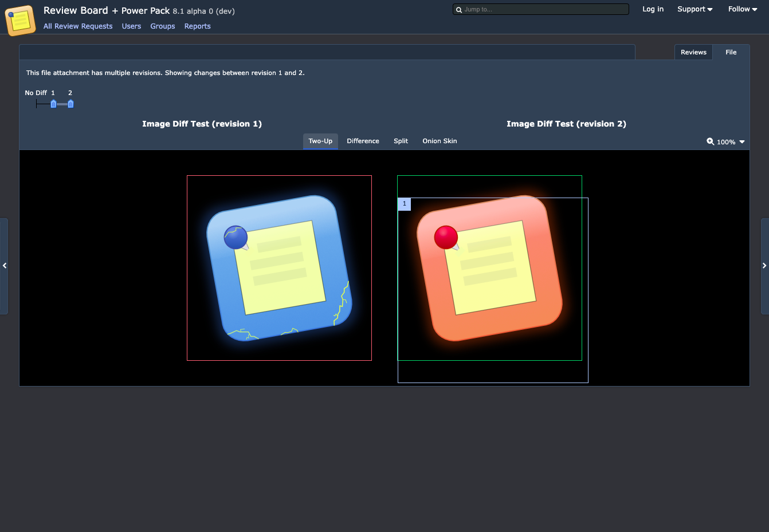Switch to Onion Skin view mode

(x=440, y=141)
